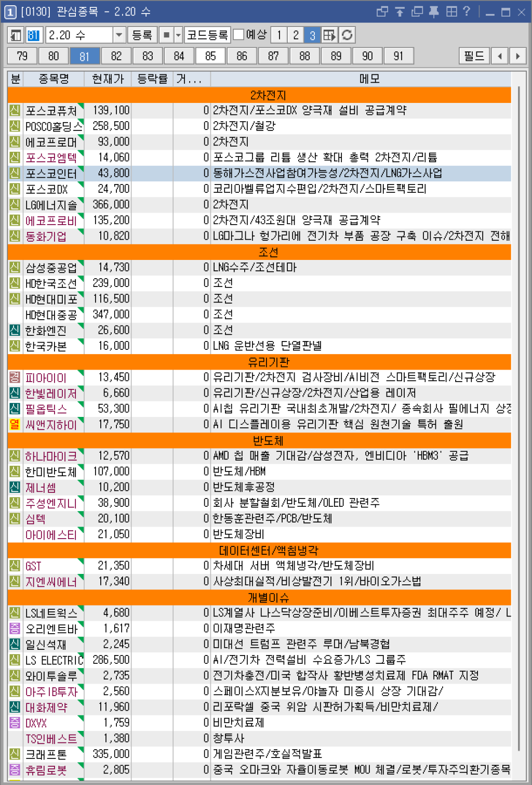Click the right arrow next to 필드
This screenshot has width=532, height=785.
517,56
